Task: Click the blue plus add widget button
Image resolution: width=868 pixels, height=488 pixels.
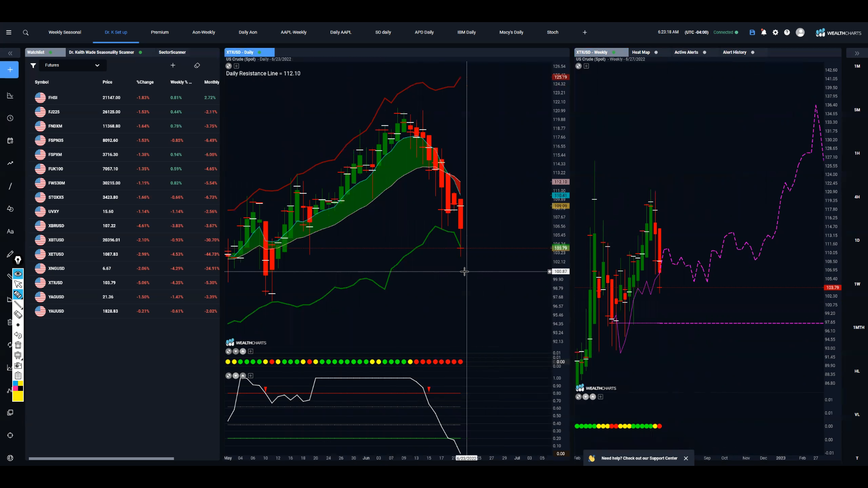Action: [x=10, y=70]
